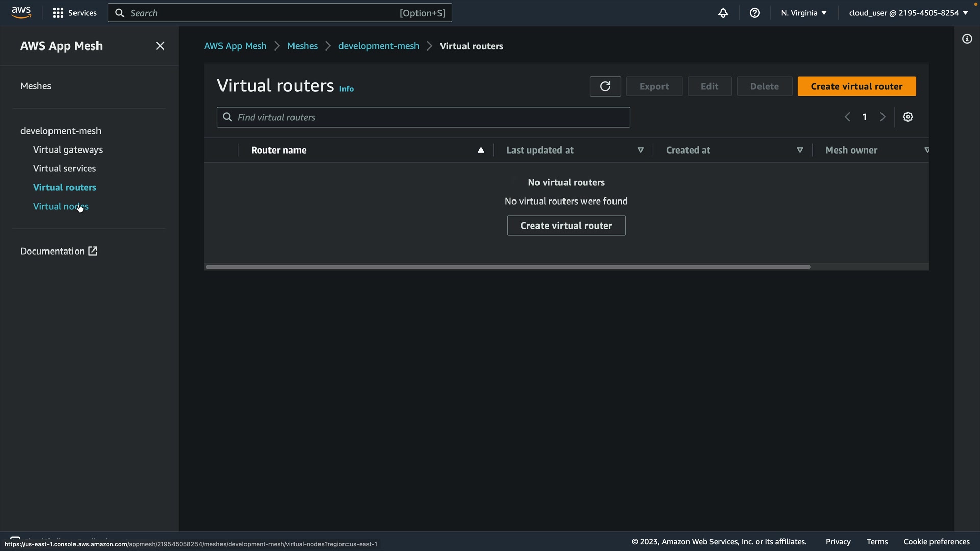
Task: Close the AWS App Mesh sidebar
Action: click(x=160, y=46)
